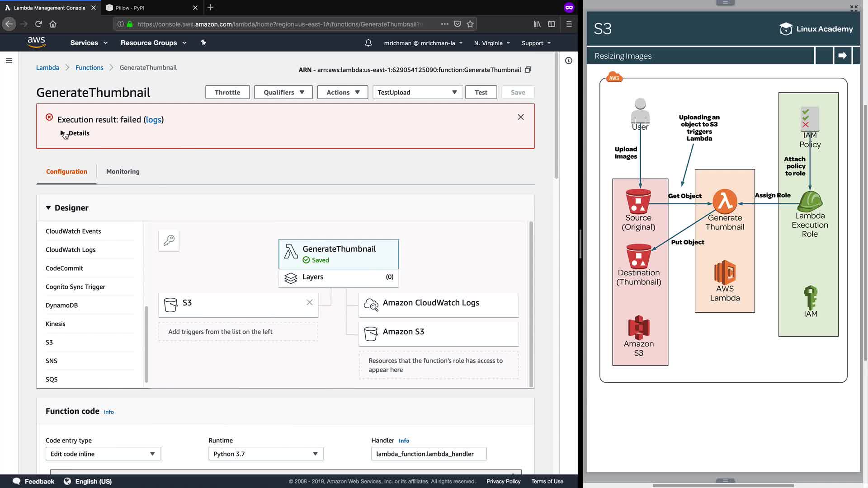Open the TestUpload test event dropdown
868x488 pixels.
point(417,92)
